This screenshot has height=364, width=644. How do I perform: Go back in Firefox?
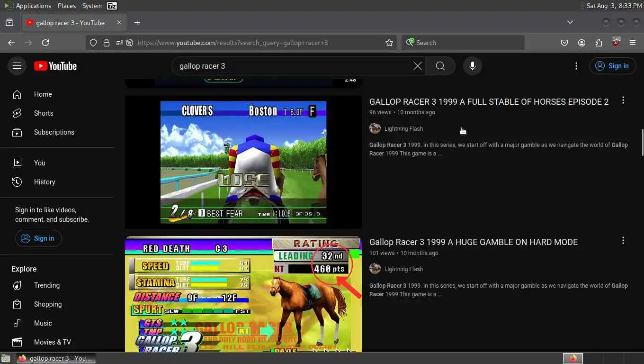(11, 43)
